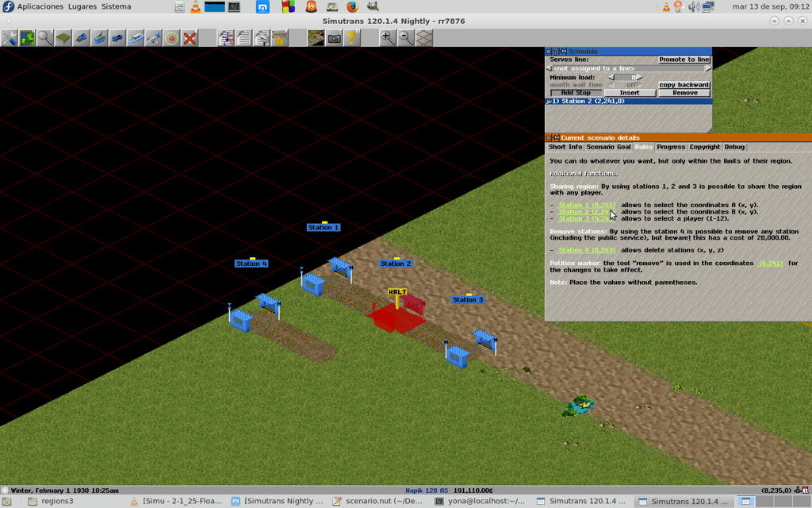
Task: Launch Firefox from the top panel
Action: pos(352,6)
